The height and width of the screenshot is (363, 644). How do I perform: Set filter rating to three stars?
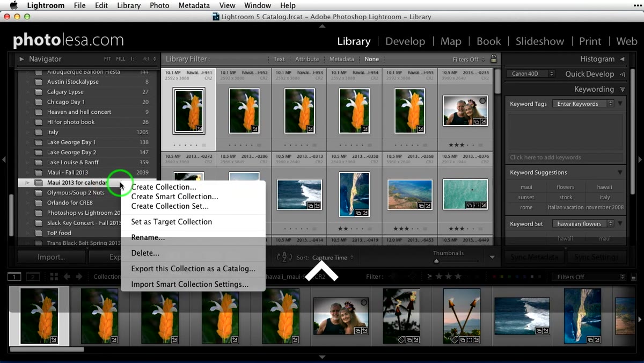point(458,277)
